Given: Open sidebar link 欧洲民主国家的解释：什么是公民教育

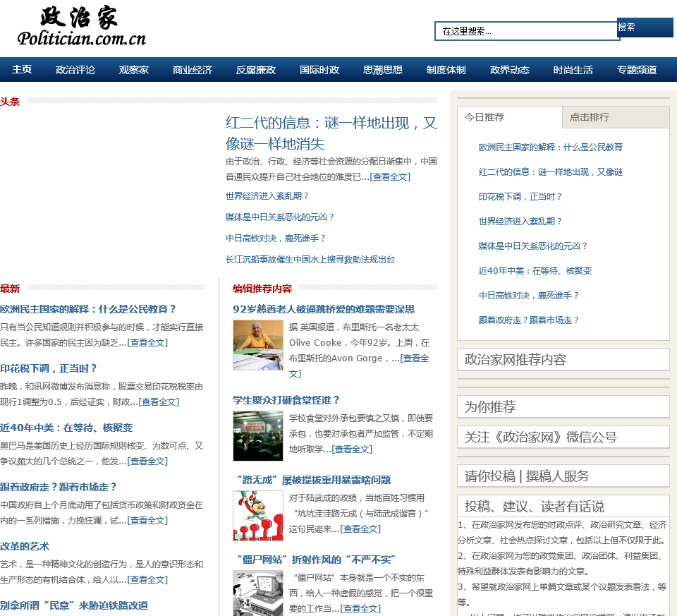Looking at the screenshot, I should (x=551, y=147).
